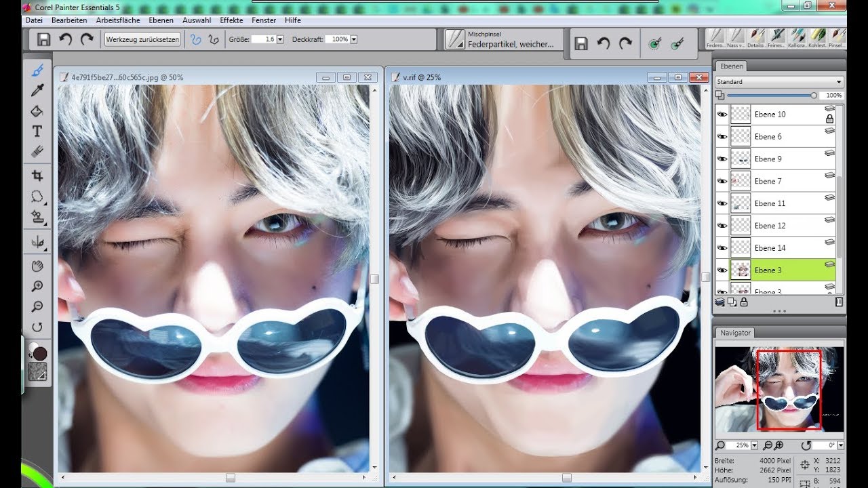Hide layer Ebene 14
Image resolution: width=868 pixels, height=488 pixels.
(722, 248)
